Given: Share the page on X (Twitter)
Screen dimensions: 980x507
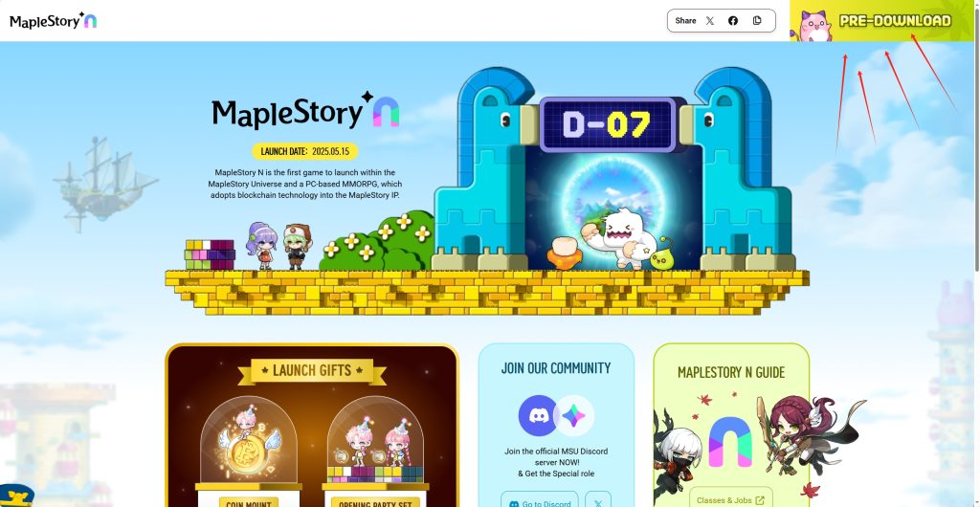Looking at the screenshot, I should [x=710, y=21].
